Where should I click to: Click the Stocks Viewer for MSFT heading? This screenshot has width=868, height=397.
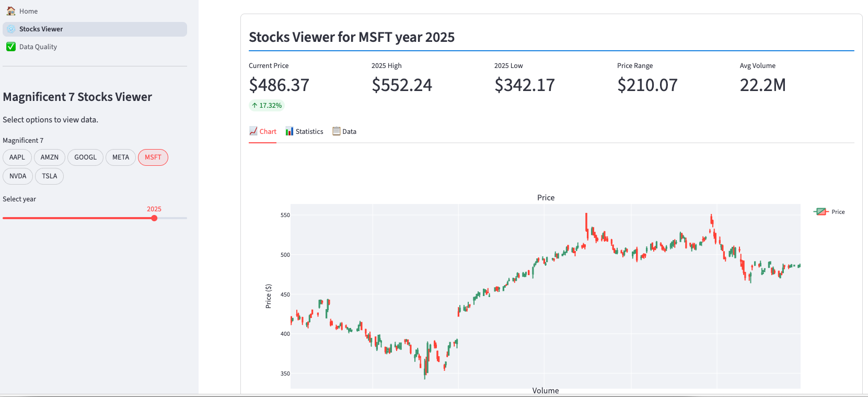pos(352,37)
